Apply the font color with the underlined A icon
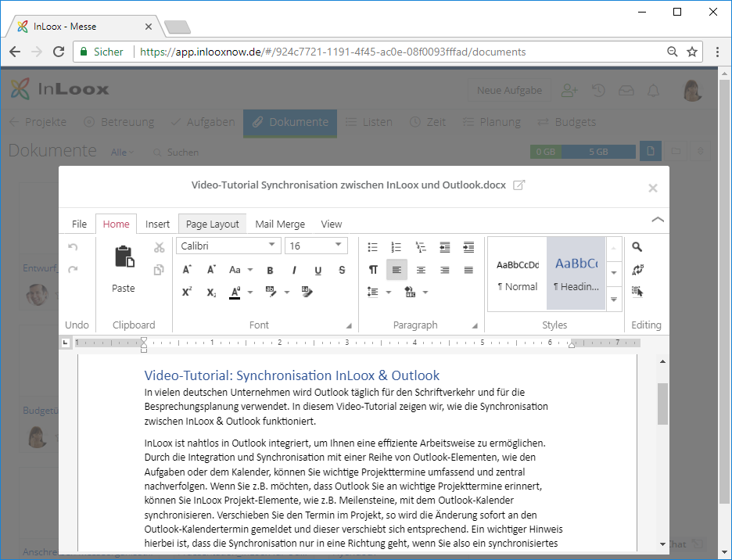This screenshot has width=732, height=560. pyautogui.click(x=235, y=293)
